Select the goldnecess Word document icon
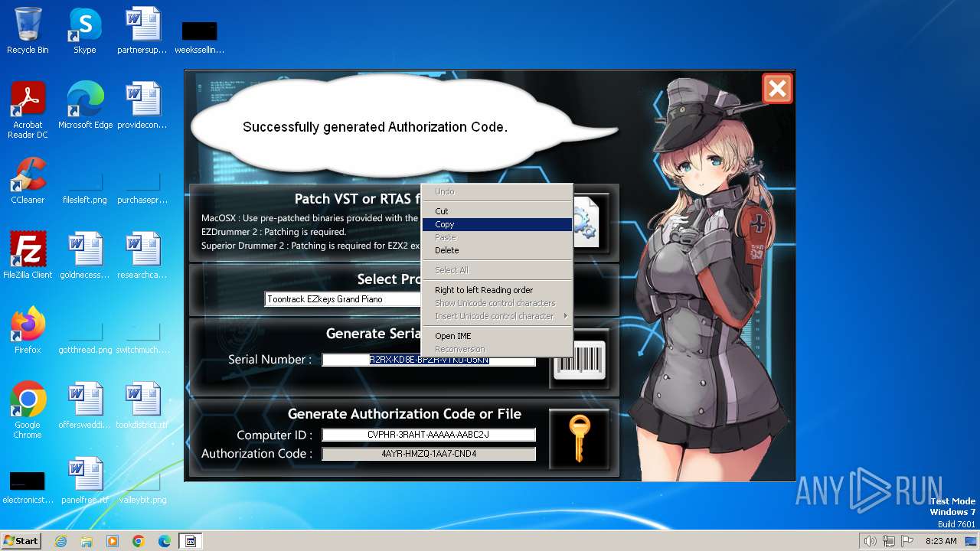Viewport: 980px width, 551px height. click(85, 256)
